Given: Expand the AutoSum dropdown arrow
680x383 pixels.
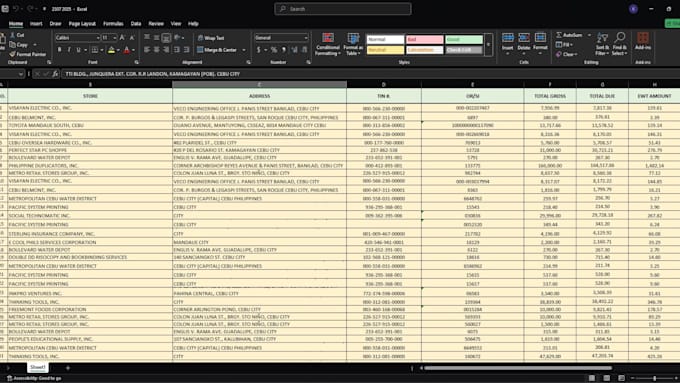Looking at the screenshot, I should coord(589,35).
